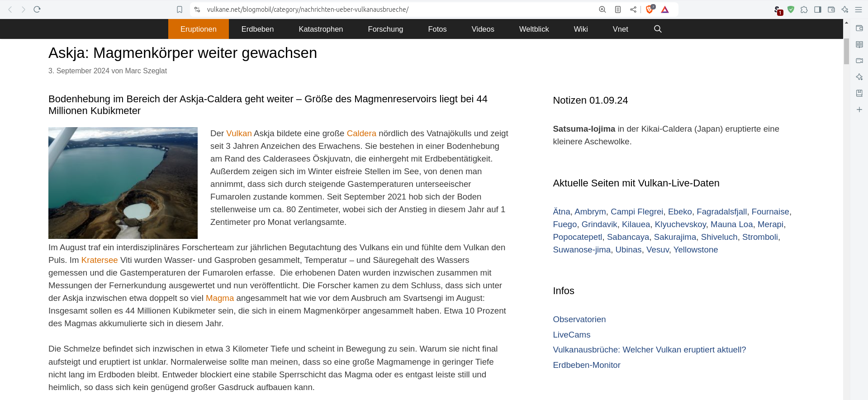Open the Wiki menu item
The image size is (868, 400).
point(581,29)
